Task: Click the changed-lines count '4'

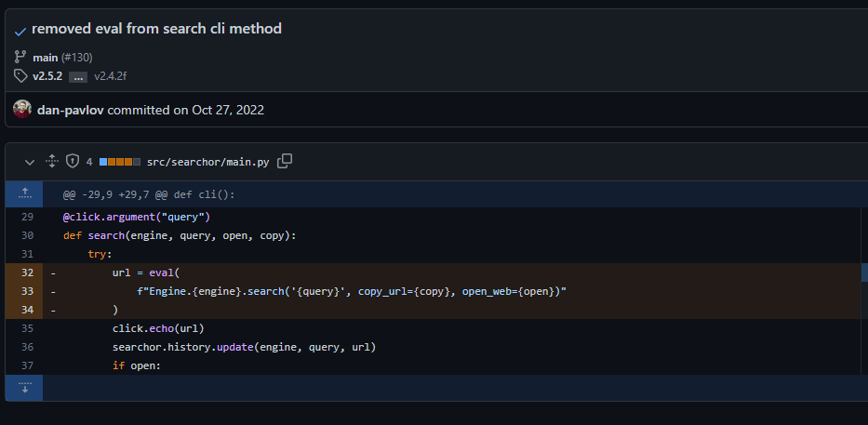Action: [x=89, y=162]
